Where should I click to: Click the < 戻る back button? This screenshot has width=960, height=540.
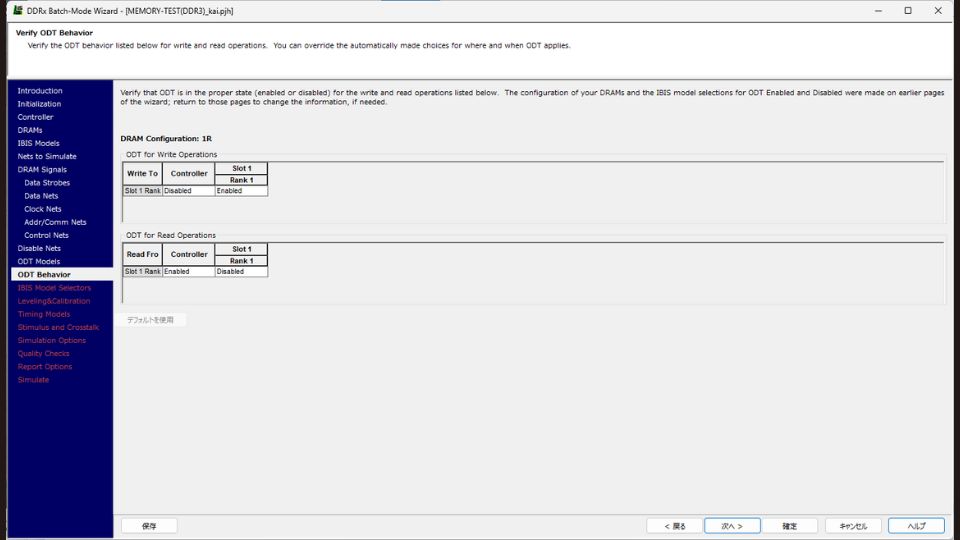coord(674,526)
